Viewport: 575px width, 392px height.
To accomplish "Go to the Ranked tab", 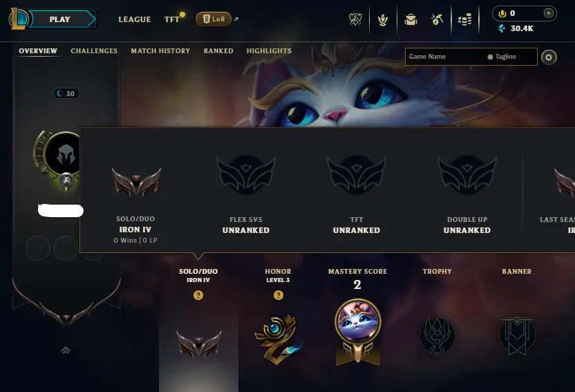I will [218, 51].
